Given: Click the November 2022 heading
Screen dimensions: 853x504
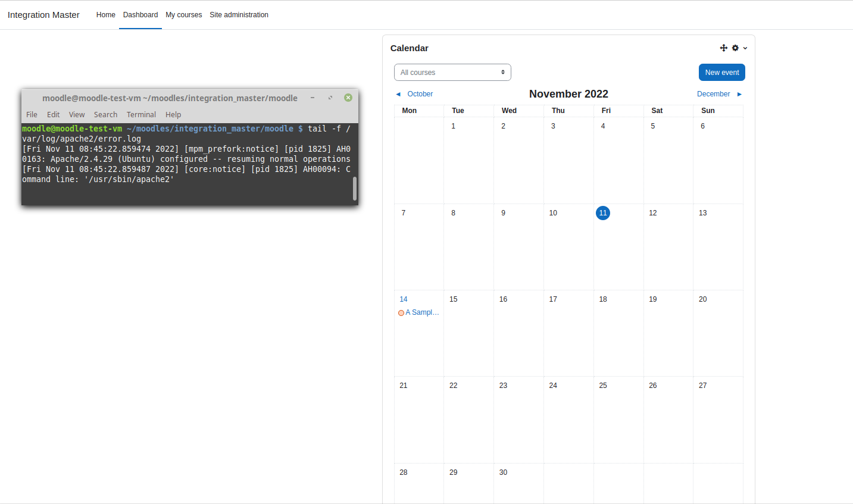Looking at the screenshot, I should (x=568, y=94).
